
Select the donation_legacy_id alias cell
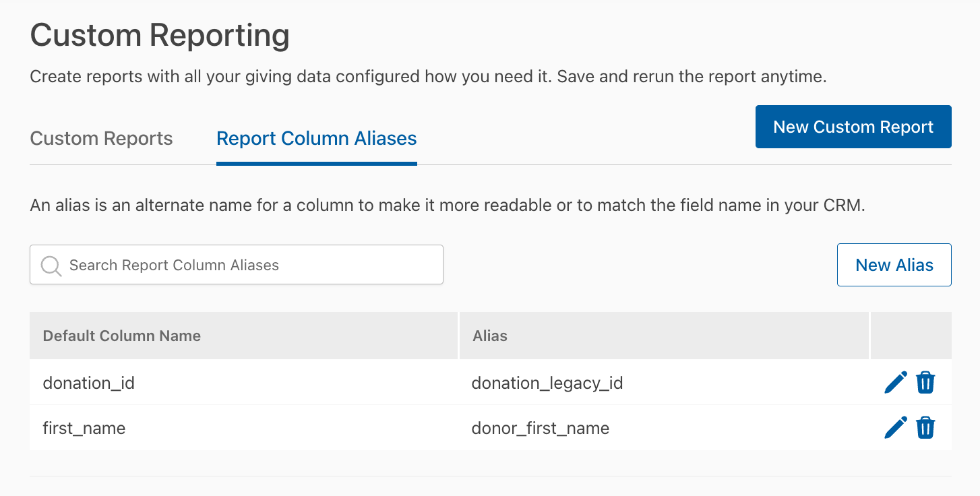click(664, 383)
